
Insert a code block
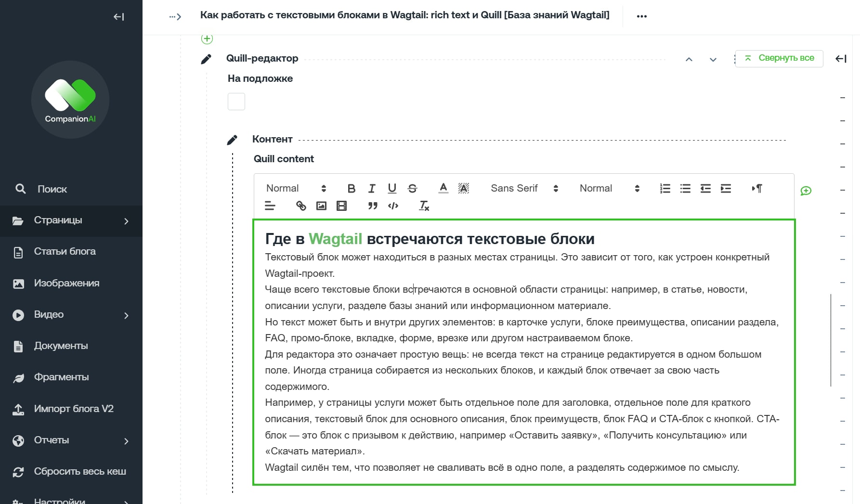coord(393,206)
